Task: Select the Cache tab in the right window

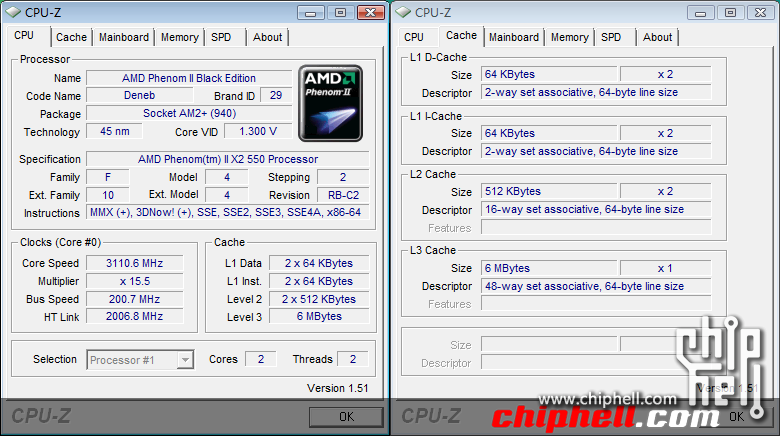Action: [x=461, y=36]
